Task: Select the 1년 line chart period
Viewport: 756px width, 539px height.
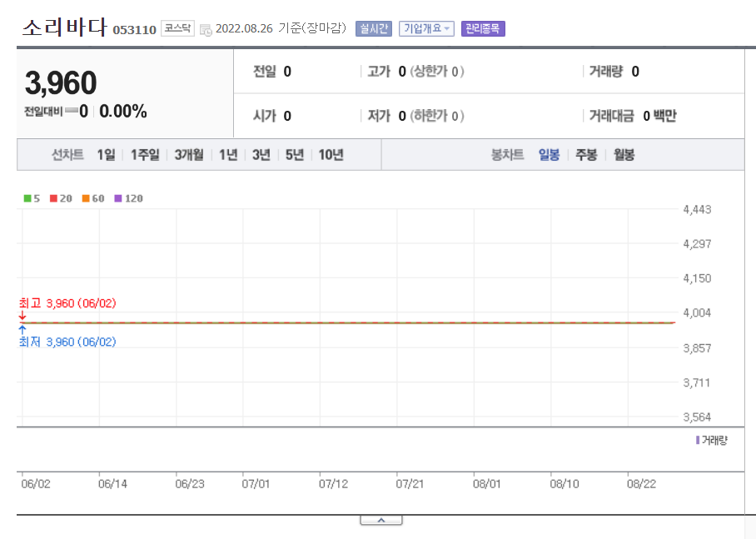Action: pos(228,155)
